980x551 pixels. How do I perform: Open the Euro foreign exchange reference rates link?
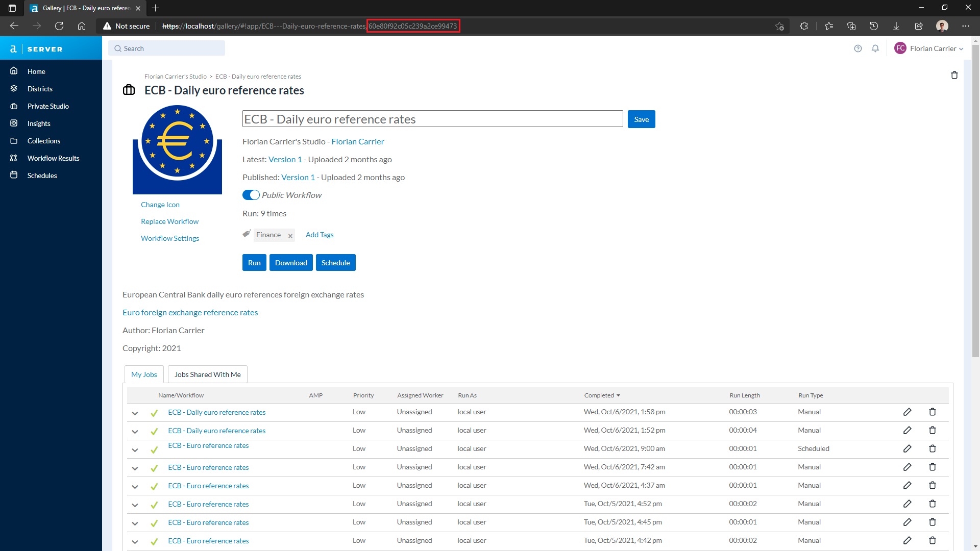point(190,312)
